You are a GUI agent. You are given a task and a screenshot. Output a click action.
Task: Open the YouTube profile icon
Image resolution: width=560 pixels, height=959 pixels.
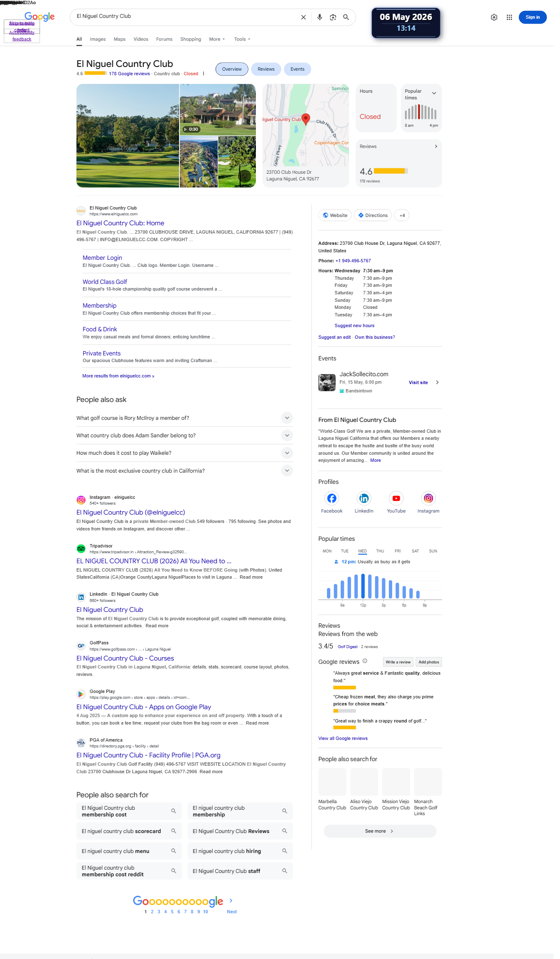(x=396, y=498)
